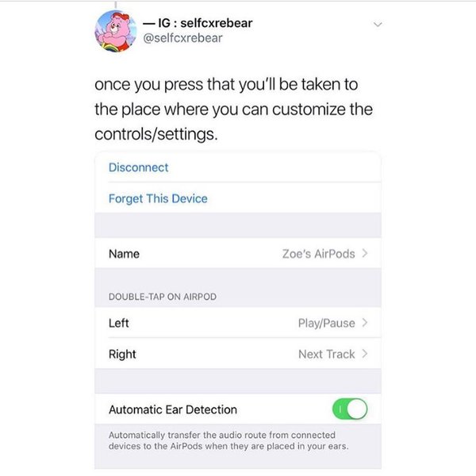Open the Name row for Zoe's AirPods
This screenshot has width=476, height=476.
pyautogui.click(x=238, y=254)
